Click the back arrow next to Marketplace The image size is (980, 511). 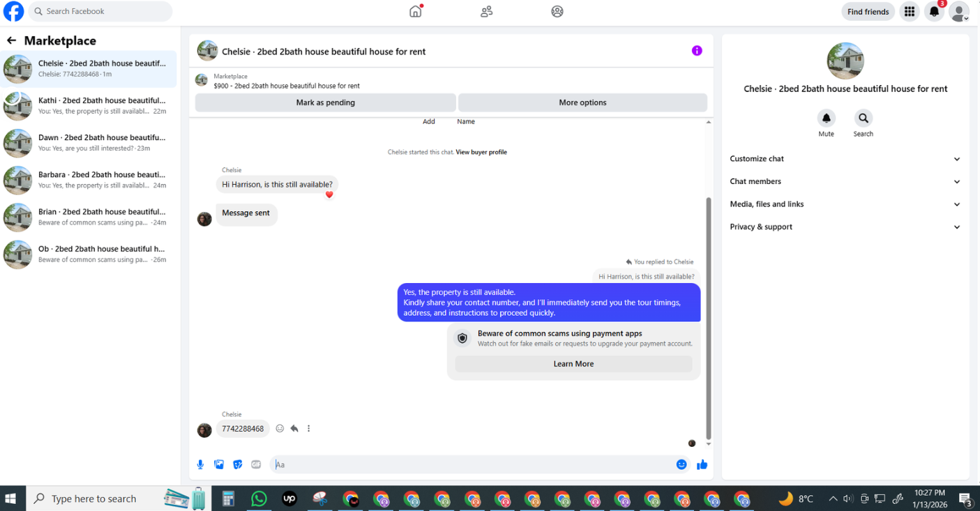11,40
